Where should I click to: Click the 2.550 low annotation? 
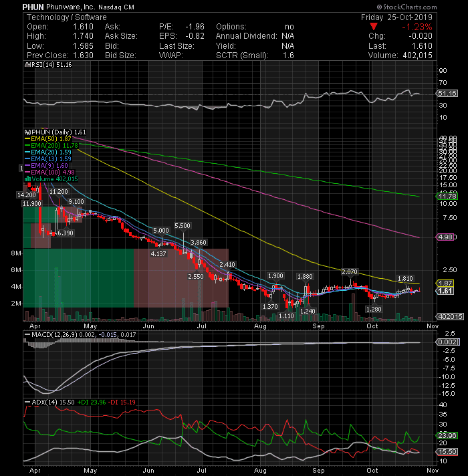coord(196,277)
